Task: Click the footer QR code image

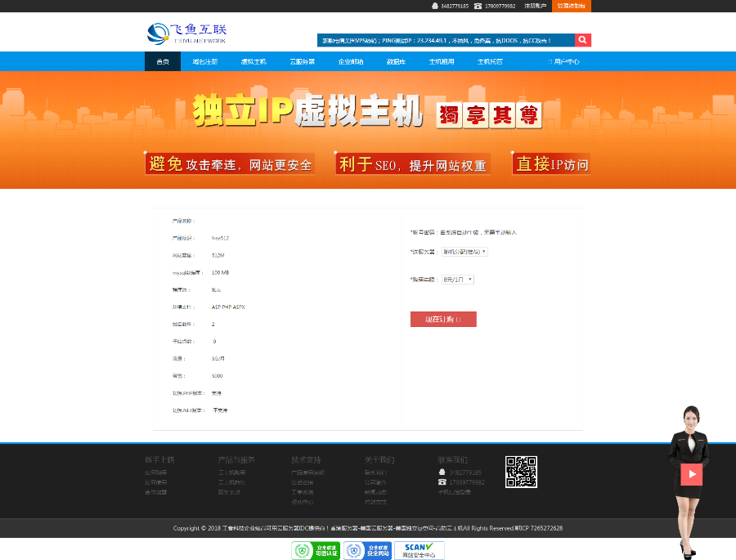Action: pyautogui.click(x=521, y=472)
